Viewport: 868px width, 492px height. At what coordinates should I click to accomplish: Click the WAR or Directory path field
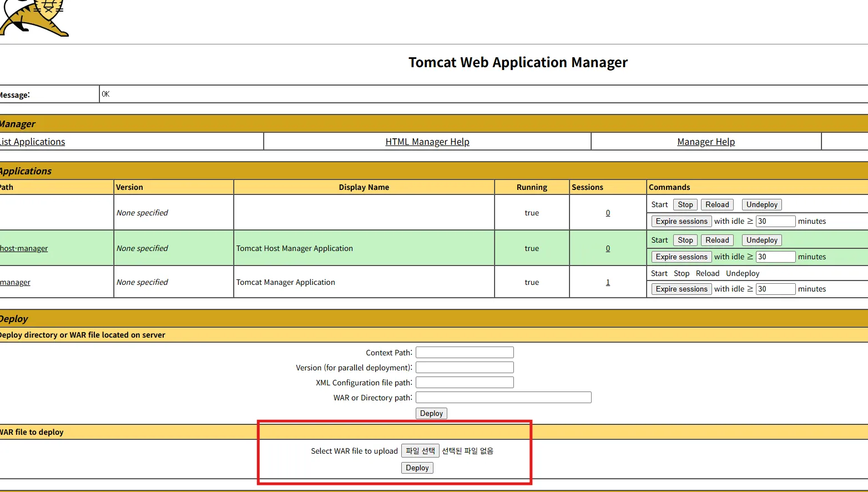(x=503, y=398)
